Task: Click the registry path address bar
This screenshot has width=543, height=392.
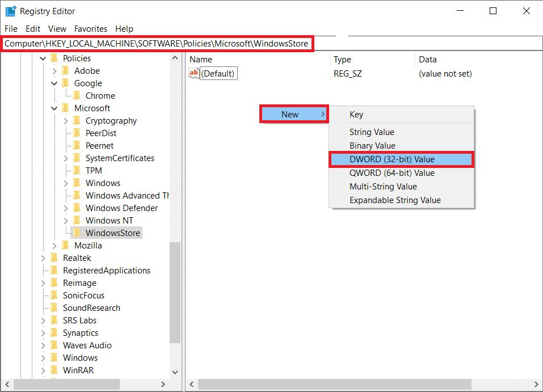Action: click(271, 44)
